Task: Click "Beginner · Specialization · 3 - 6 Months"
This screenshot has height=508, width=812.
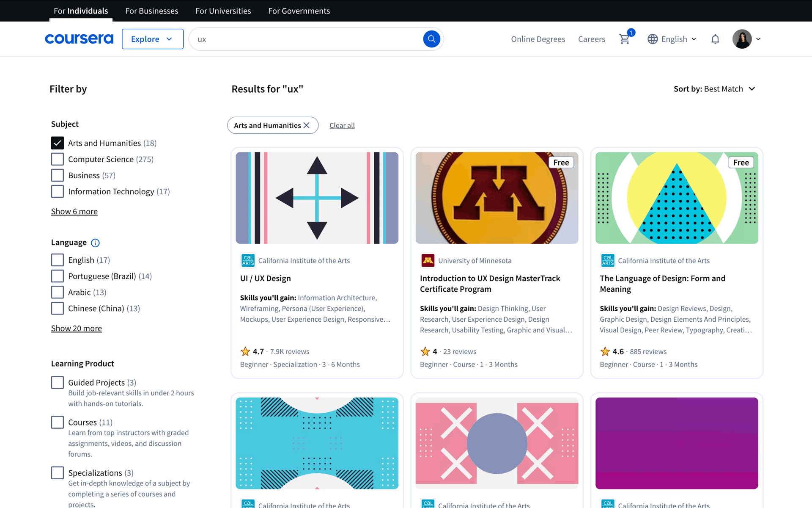Action: click(300, 364)
